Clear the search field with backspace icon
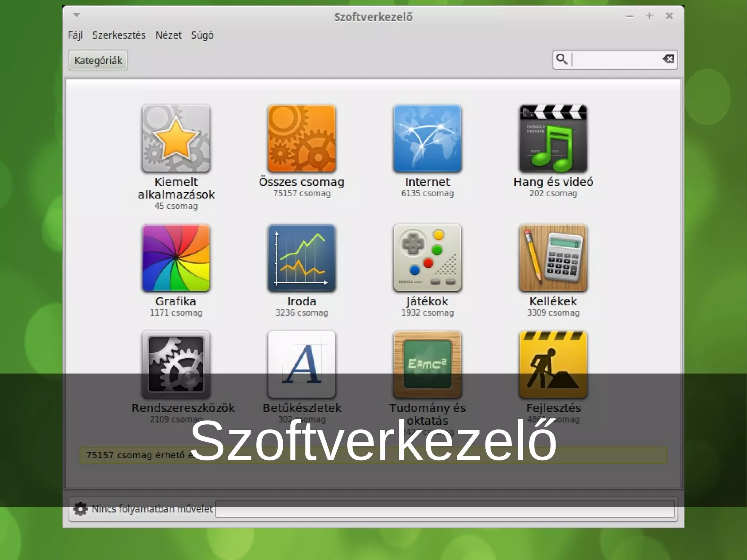Image resolution: width=747 pixels, height=560 pixels. tap(668, 59)
